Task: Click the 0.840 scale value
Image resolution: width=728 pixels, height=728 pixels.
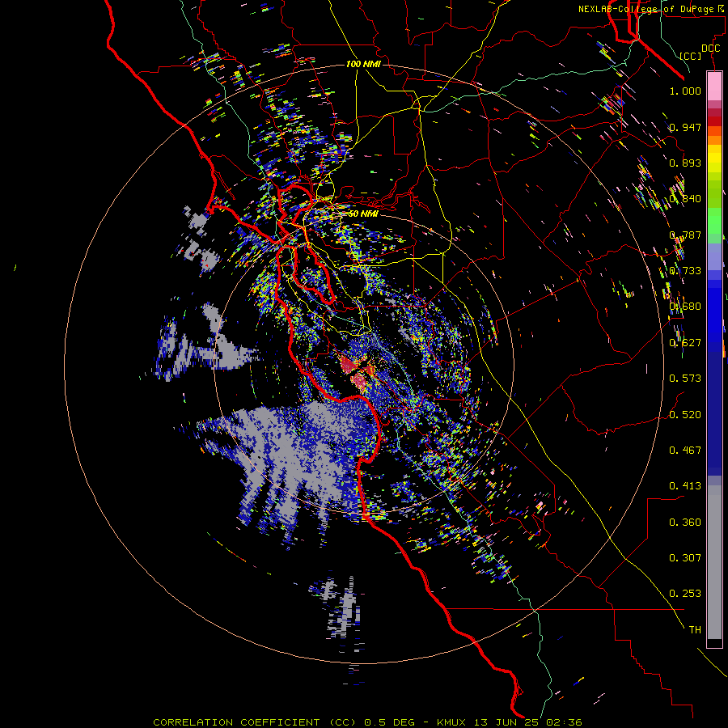Action: point(685,199)
